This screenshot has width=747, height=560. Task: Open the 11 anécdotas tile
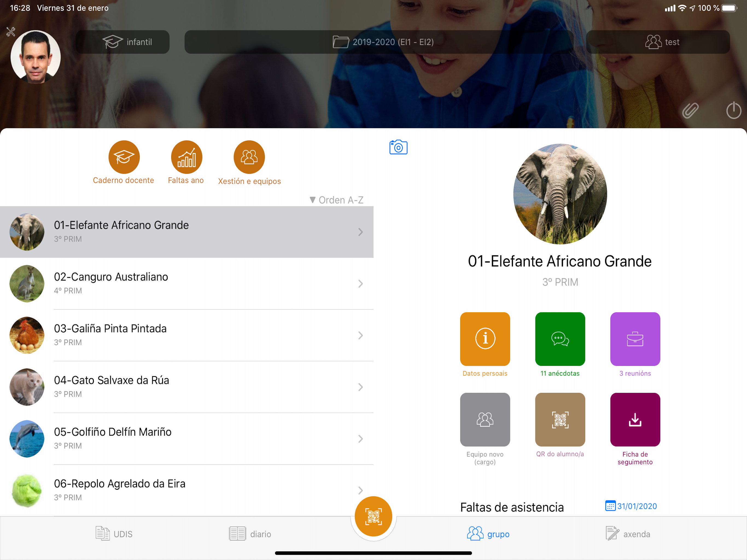tap(560, 339)
